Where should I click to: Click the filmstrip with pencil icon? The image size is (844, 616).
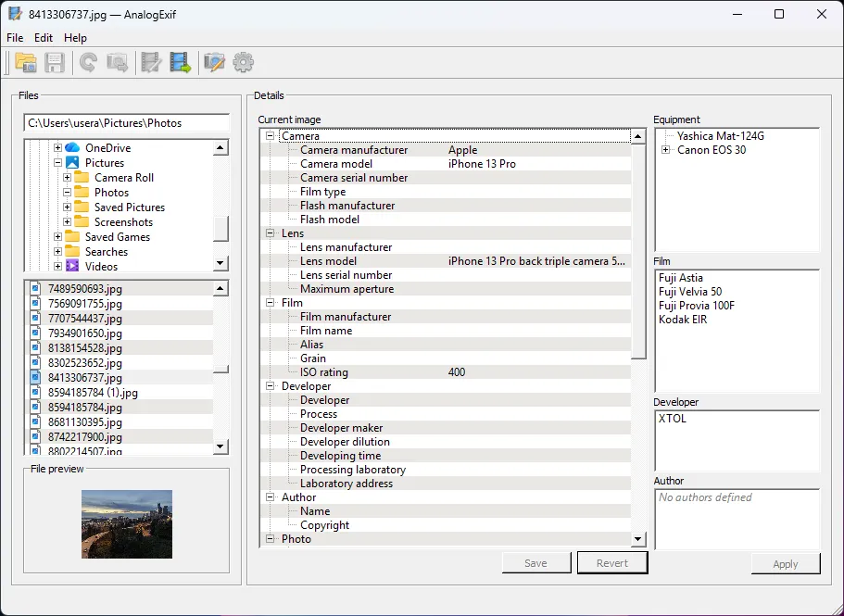(150, 63)
